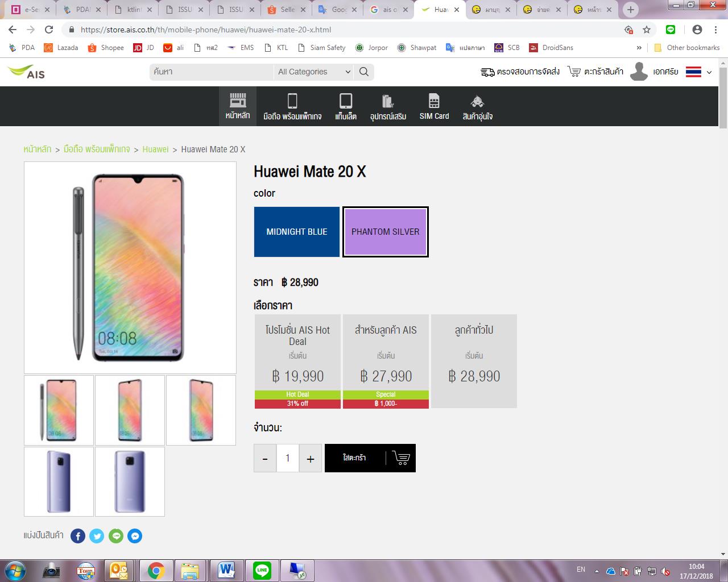The image size is (728, 582).
Task: View thumbnail of phone with stylus
Action: pyautogui.click(x=59, y=410)
